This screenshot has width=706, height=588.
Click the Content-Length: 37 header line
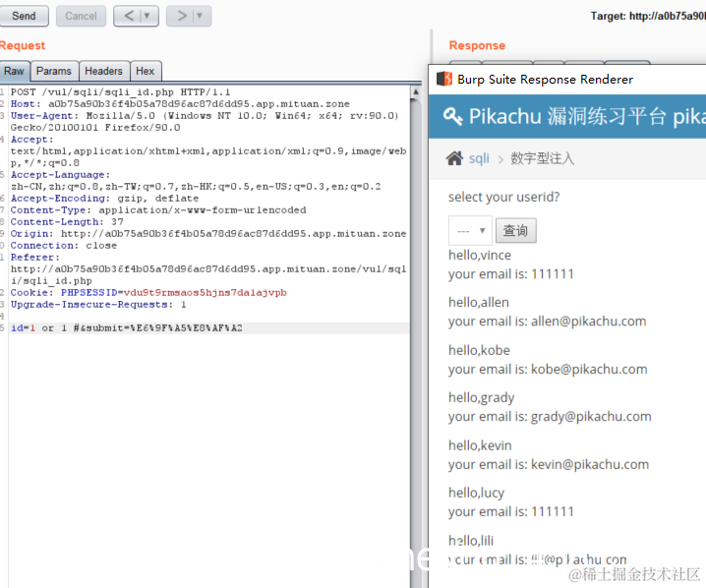(x=67, y=222)
